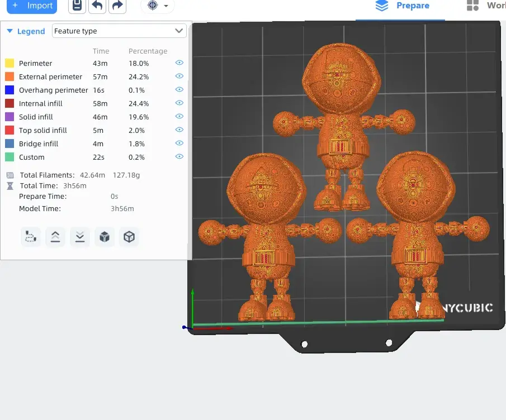Click the dark red Internal infill swatch
506x420 pixels.
coord(10,103)
